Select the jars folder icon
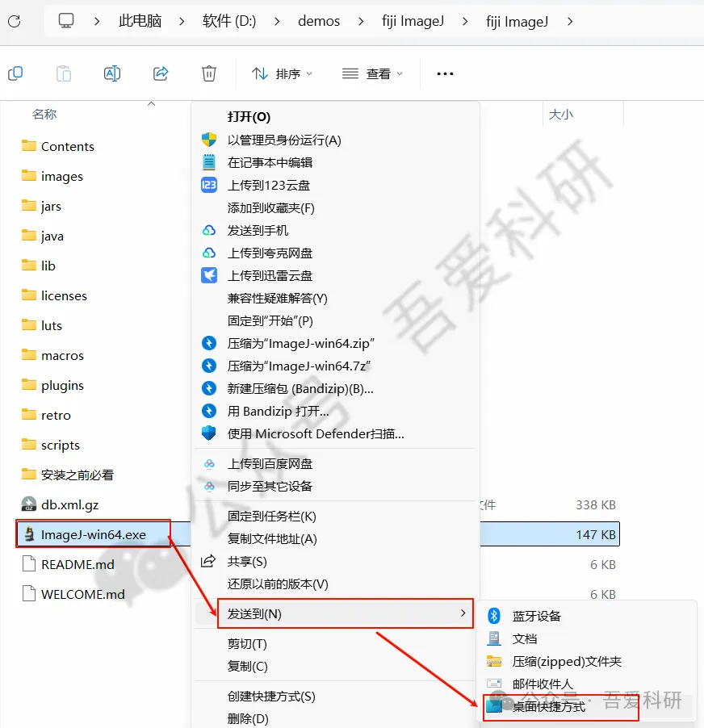The height and width of the screenshot is (728, 704). tap(29, 206)
